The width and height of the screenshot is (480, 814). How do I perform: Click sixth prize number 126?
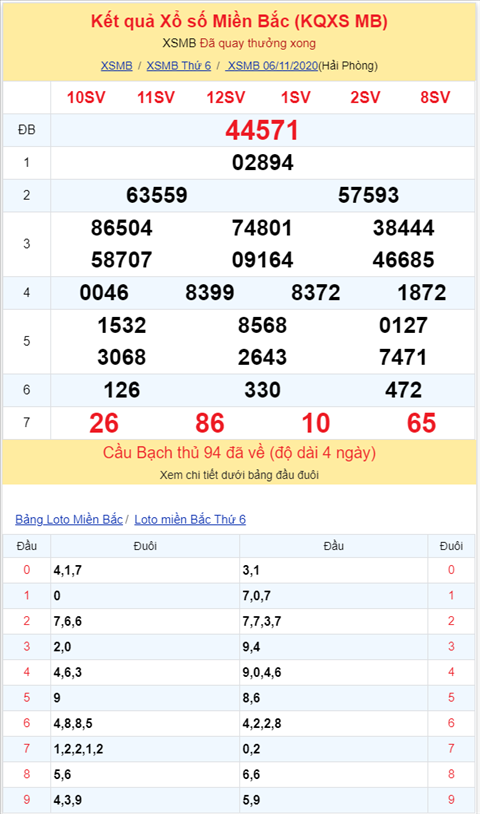121,390
